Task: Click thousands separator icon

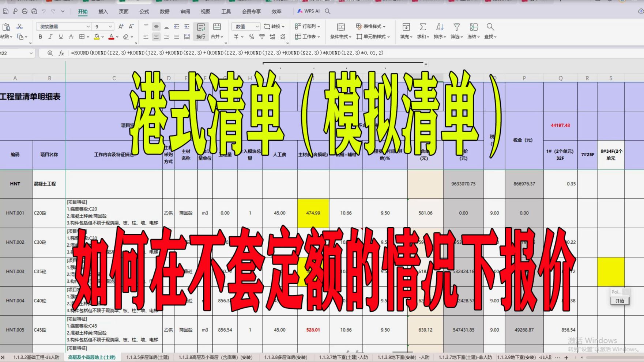Action: click(262, 37)
